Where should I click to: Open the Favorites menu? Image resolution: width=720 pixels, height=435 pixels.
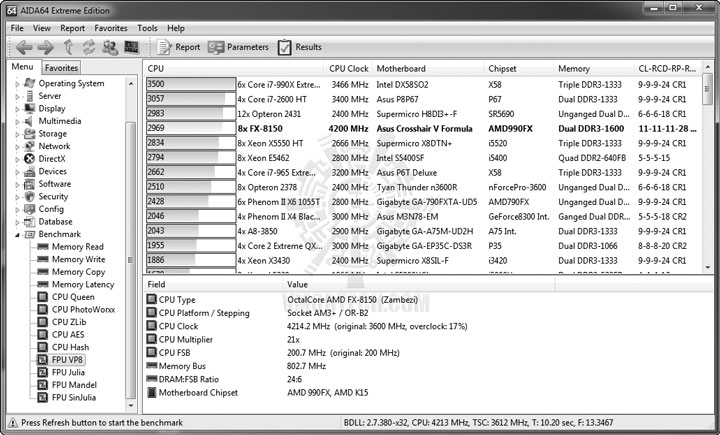click(x=111, y=28)
